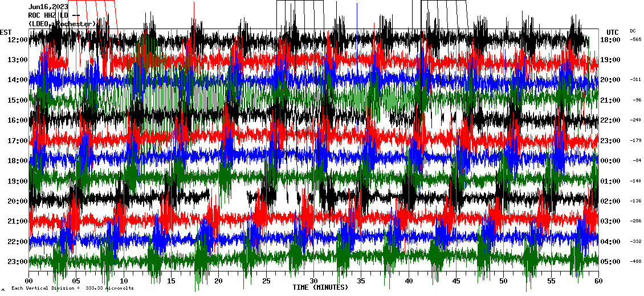Select the 05:00 UTC row label
Screen dimensions: 644x296
click(610, 262)
